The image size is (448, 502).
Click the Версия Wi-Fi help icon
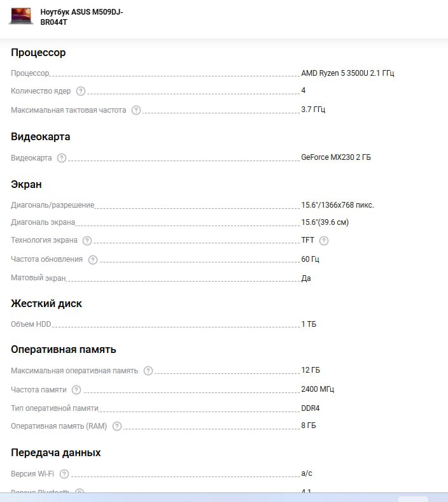coord(64,474)
